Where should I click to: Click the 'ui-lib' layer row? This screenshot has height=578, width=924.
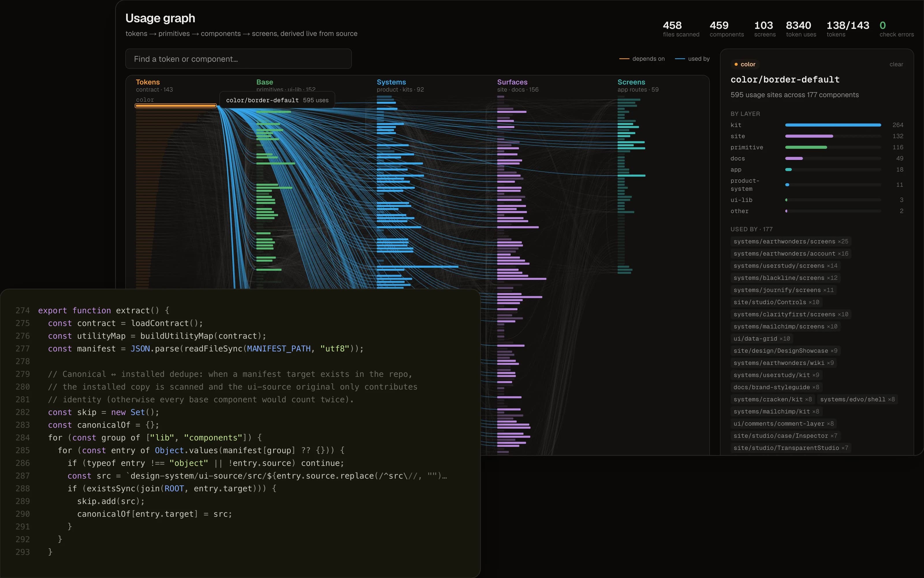pos(817,200)
